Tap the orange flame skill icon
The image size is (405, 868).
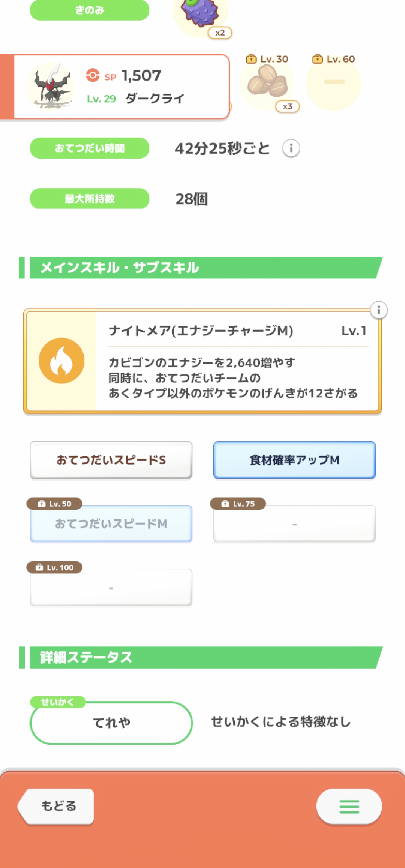click(61, 361)
